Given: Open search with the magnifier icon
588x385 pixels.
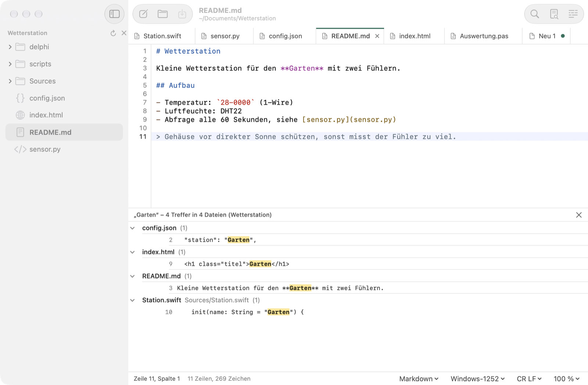Looking at the screenshot, I should [535, 14].
